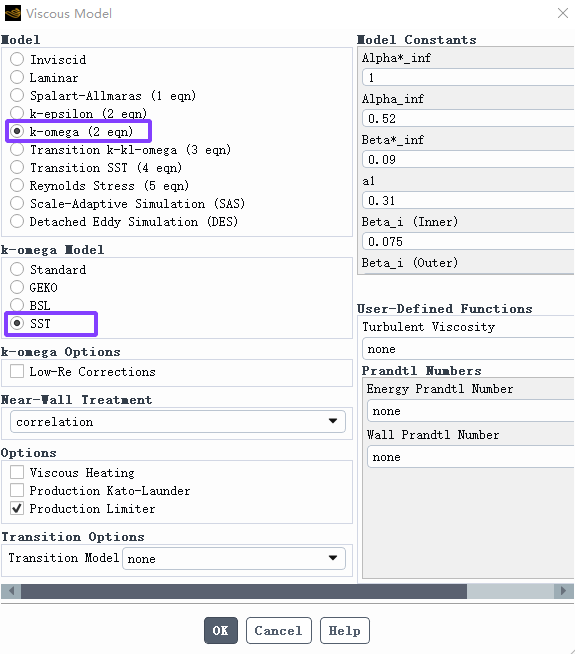Screen dimensions: 575x654
Task: Select the Laminar model option
Action: (17, 77)
